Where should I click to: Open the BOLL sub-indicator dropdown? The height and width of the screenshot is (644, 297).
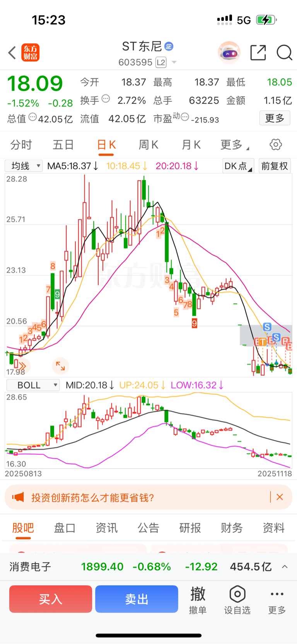click(x=32, y=385)
